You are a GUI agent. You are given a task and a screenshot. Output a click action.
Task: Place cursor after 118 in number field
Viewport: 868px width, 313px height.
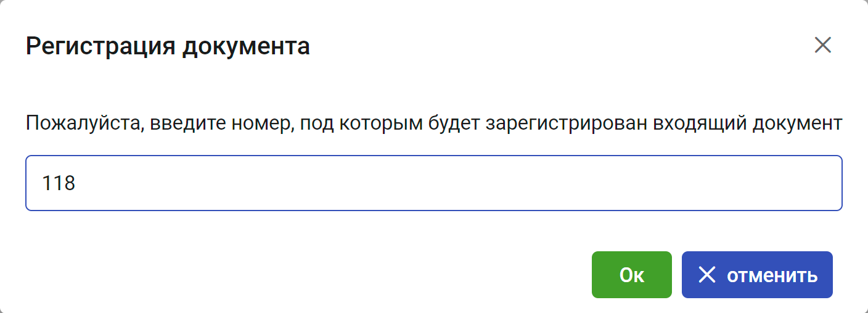78,183
